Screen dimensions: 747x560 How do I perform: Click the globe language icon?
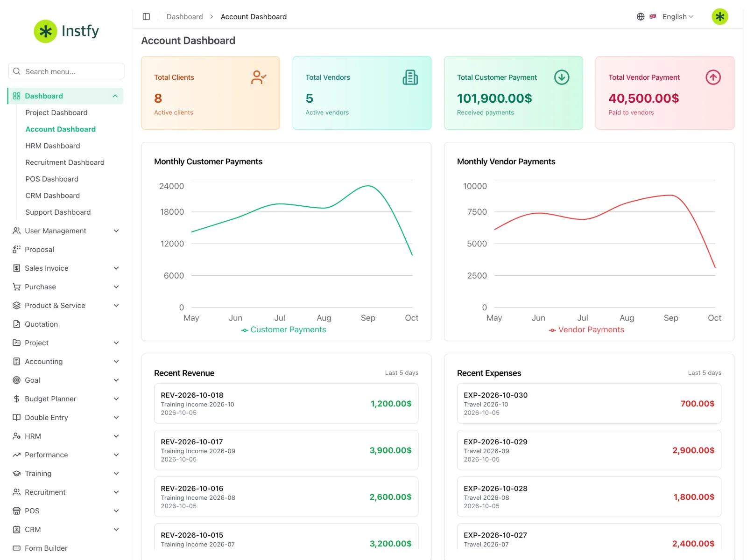[x=641, y=17]
